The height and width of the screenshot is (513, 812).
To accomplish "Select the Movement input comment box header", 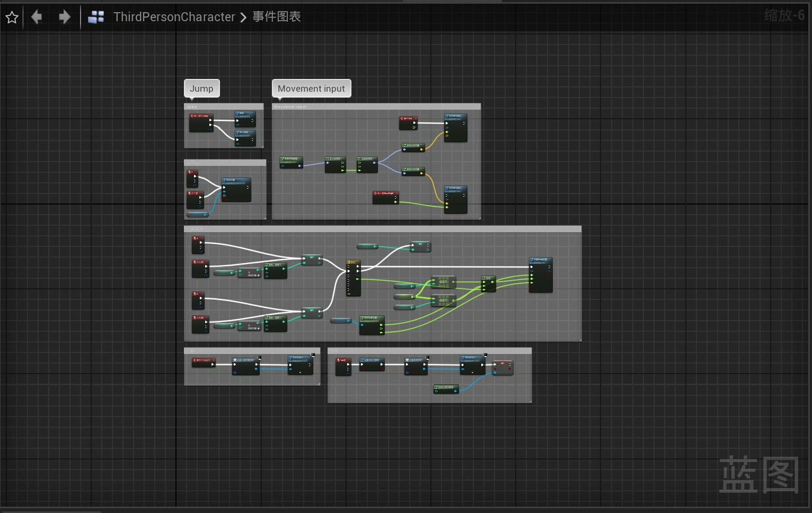I will (x=376, y=107).
